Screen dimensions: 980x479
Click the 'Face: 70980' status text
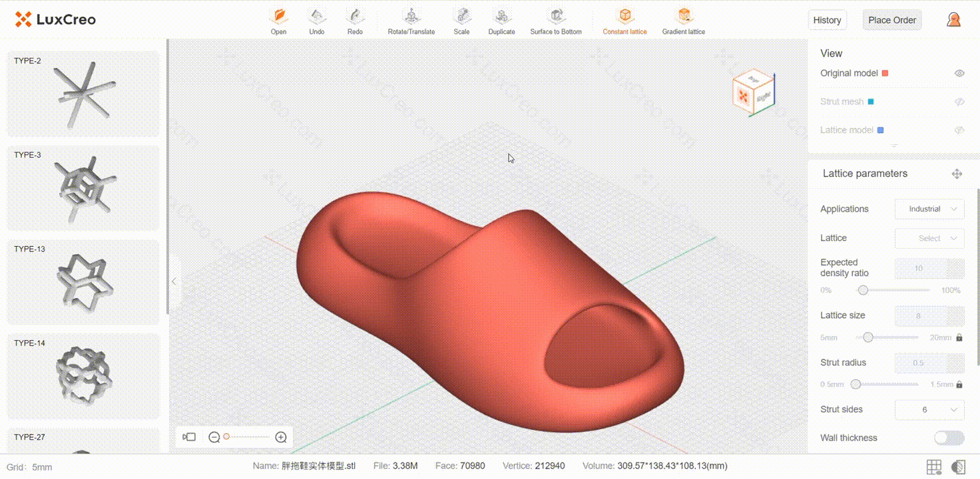click(x=460, y=466)
